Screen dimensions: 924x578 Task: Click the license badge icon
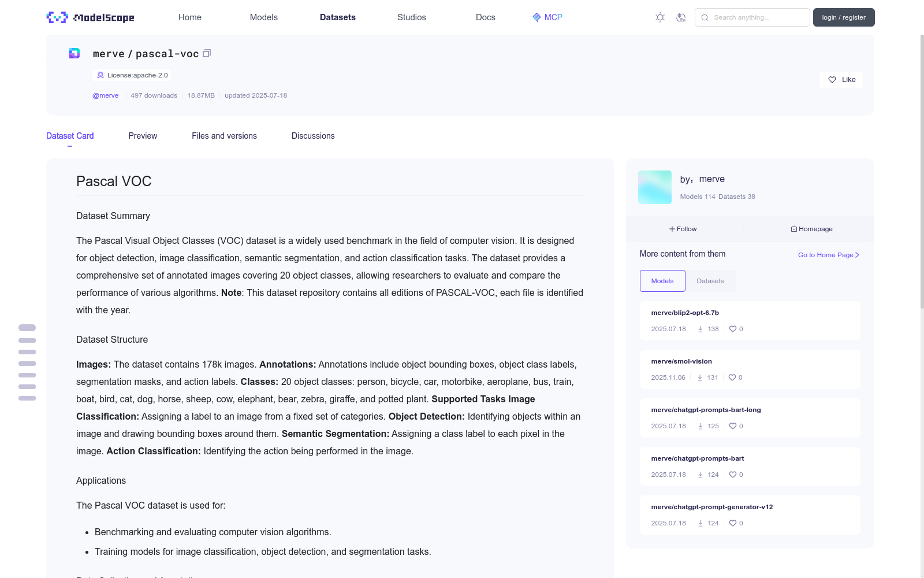coord(100,75)
